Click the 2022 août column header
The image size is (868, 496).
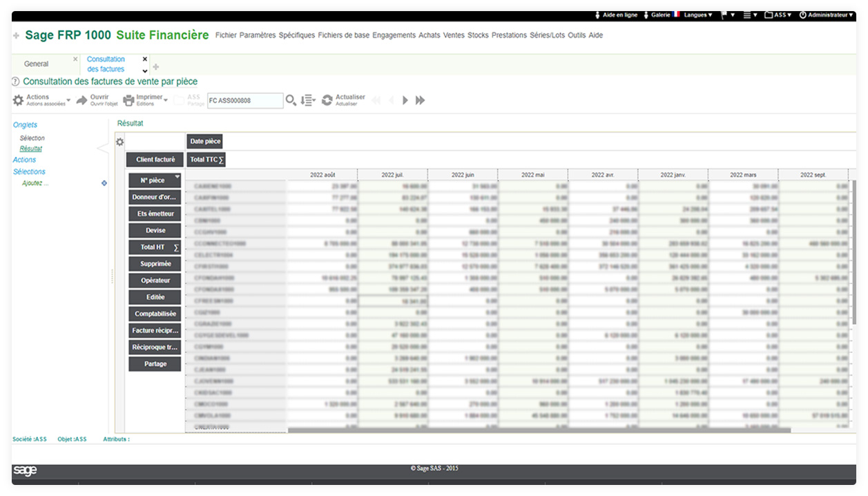tap(322, 175)
